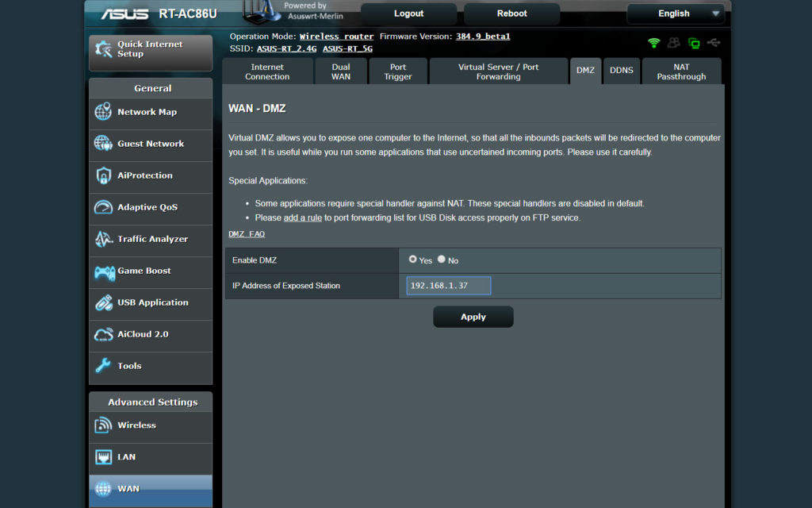This screenshot has height=508, width=812.
Task: Check the wireless status icon in the header
Action: click(654, 42)
